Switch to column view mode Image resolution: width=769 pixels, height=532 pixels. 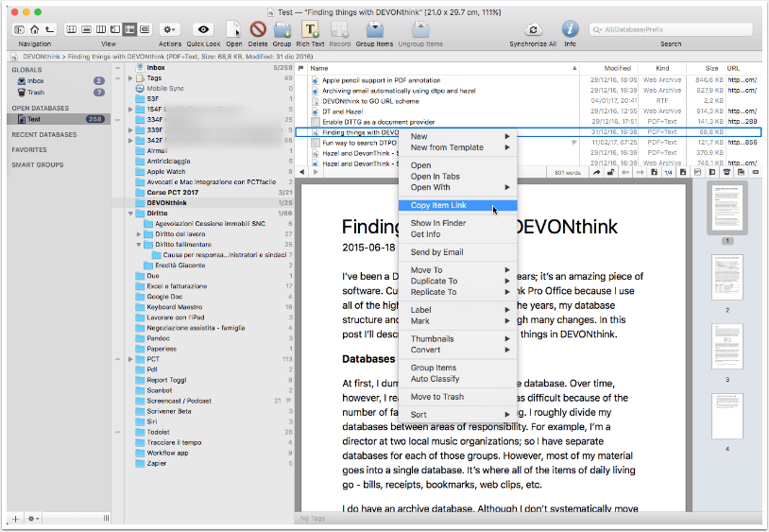coord(101,29)
